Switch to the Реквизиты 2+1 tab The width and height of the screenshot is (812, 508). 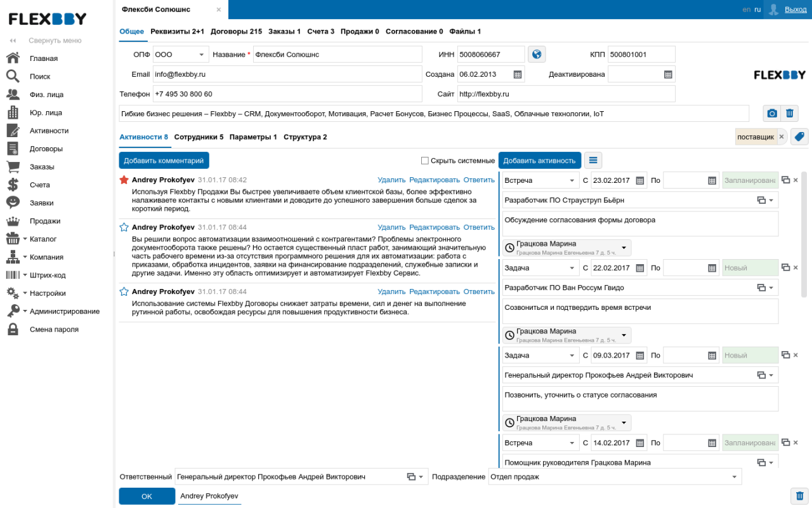click(x=178, y=31)
